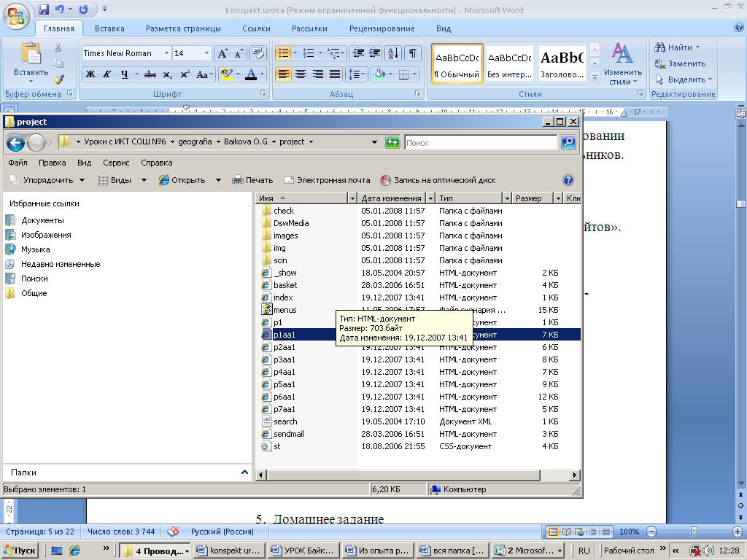Increase paragraph indent in Word
Screen dimensions: 747x560
374,53
